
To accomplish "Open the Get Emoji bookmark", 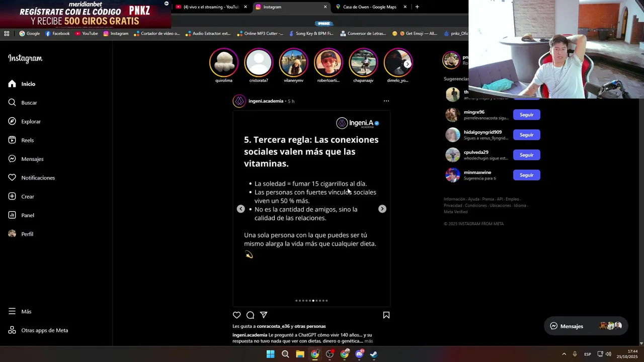I will pos(415,34).
